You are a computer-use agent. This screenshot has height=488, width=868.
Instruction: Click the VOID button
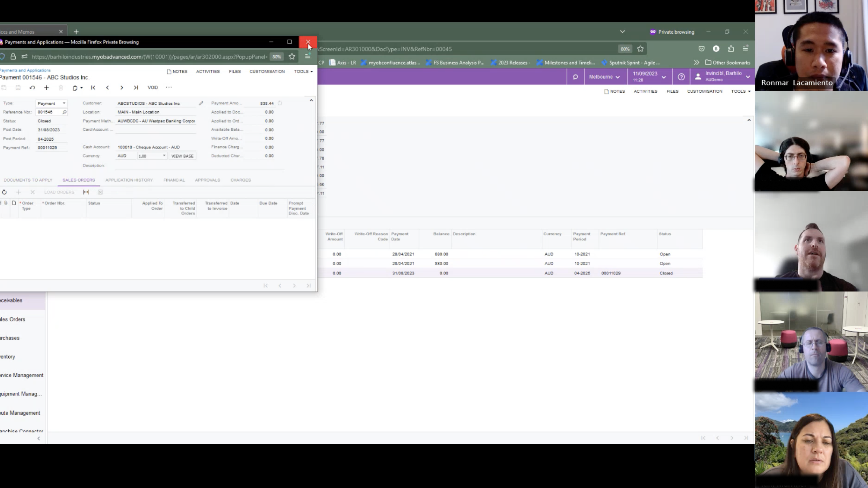click(153, 88)
